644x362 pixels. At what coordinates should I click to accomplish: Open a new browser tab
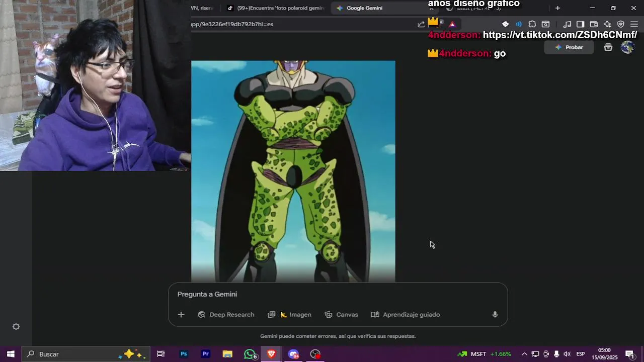click(557, 8)
